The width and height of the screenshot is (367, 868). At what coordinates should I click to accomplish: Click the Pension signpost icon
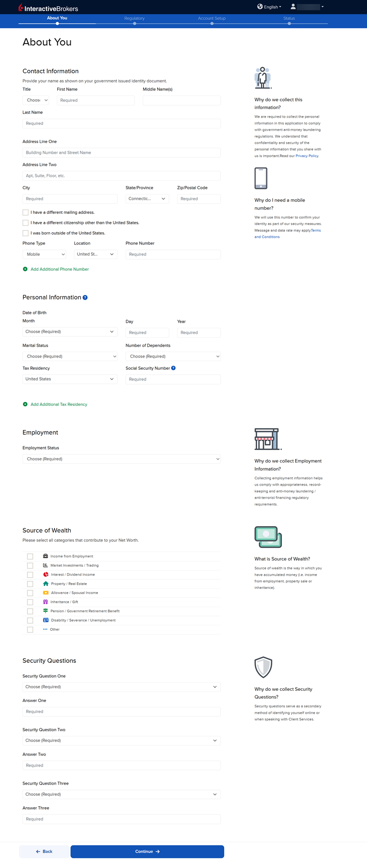tap(45, 611)
